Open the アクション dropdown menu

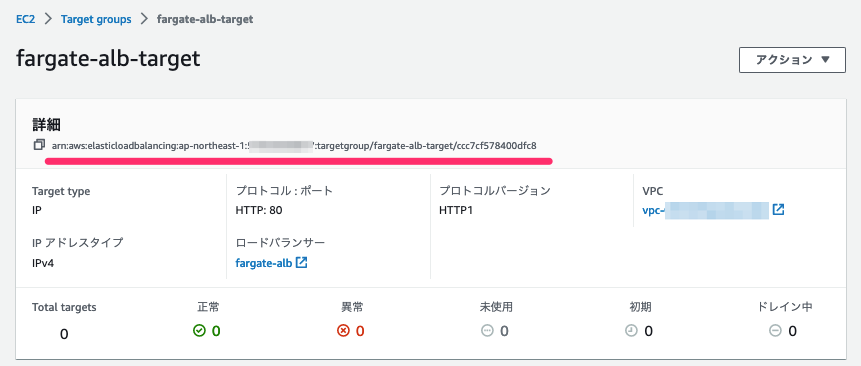pos(792,60)
